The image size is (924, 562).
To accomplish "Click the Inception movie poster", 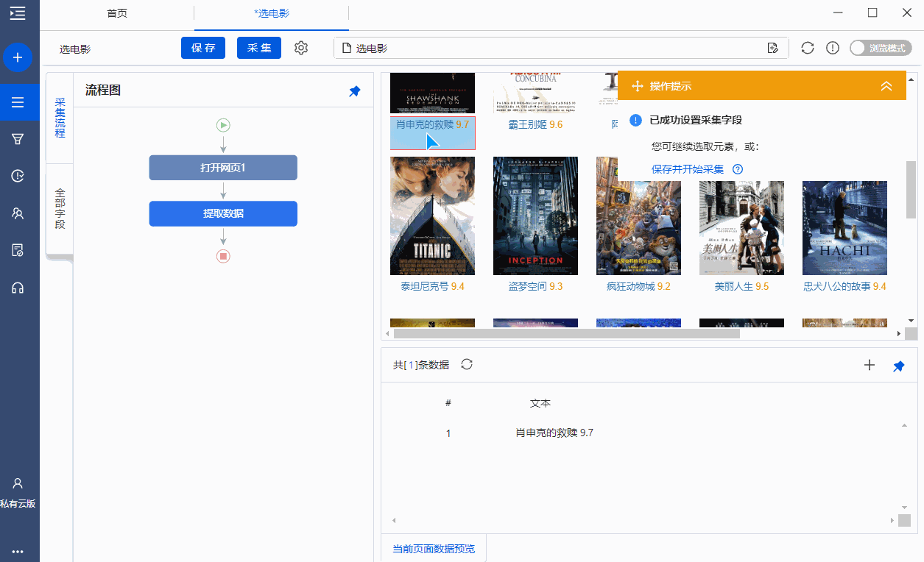I will [535, 216].
